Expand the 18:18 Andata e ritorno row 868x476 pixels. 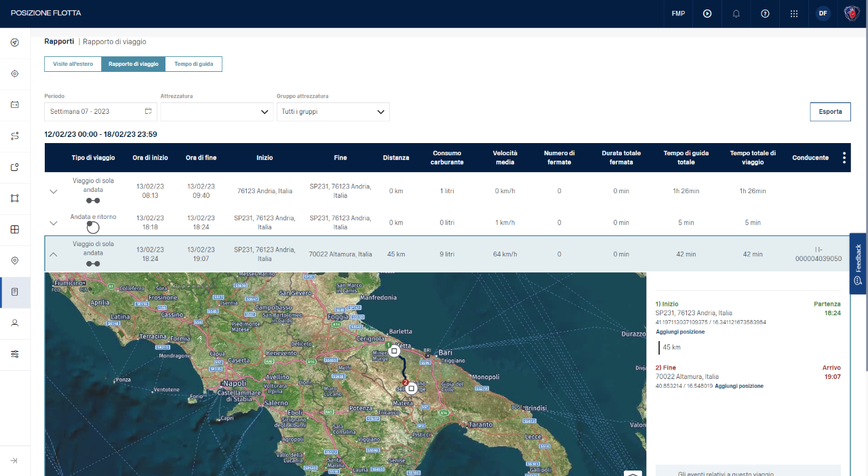pos(54,222)
